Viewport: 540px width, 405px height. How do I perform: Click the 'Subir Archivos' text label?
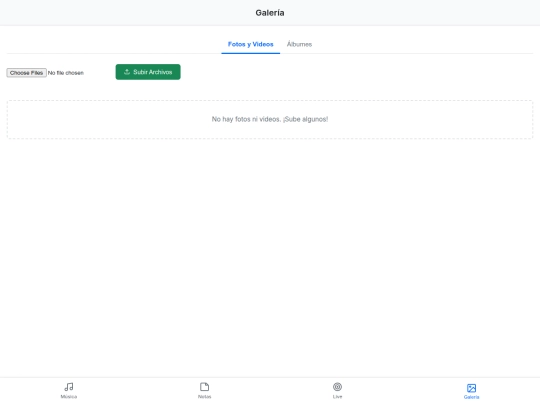coord(153,72)
